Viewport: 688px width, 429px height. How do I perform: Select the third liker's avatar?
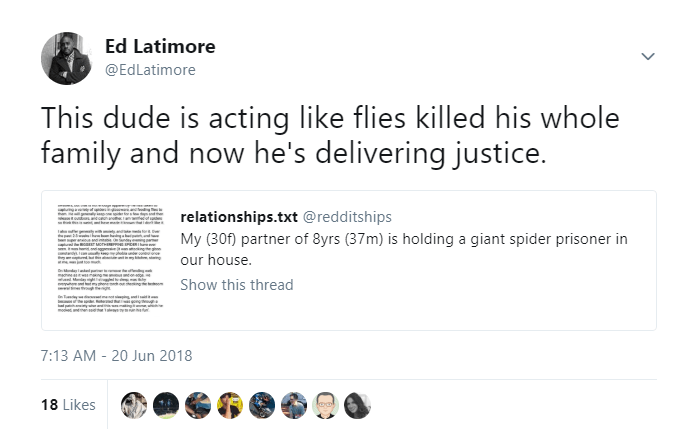pyautogui.click(x=198, y=405)
